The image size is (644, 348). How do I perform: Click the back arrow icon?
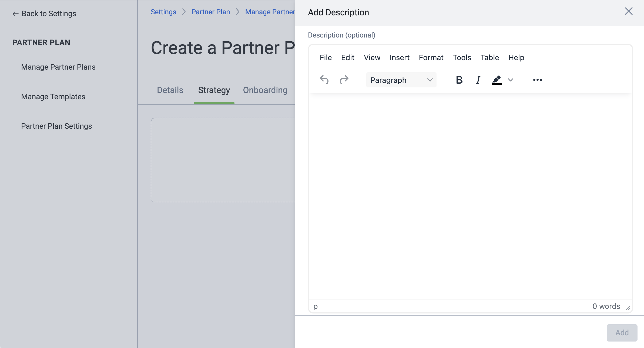(15, 14)
